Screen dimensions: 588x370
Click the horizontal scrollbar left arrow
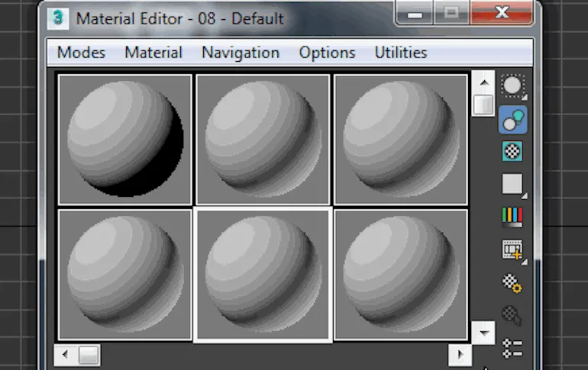click(64, 355)
